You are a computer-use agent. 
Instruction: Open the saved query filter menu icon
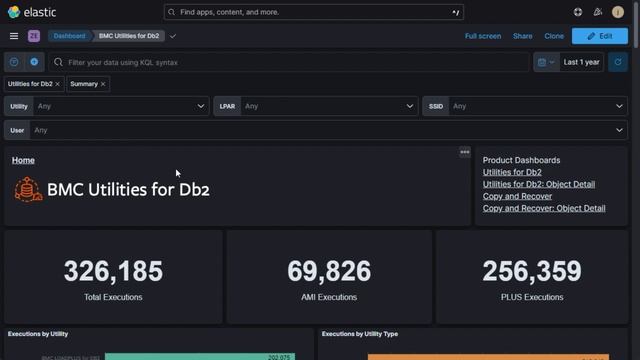point(14,62)
